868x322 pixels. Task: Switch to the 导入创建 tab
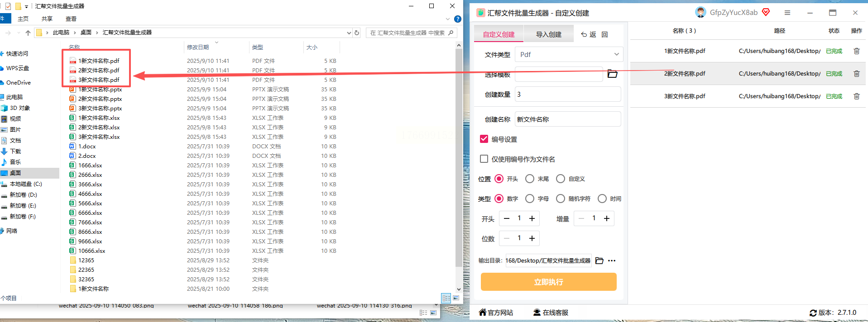[548, 34]
